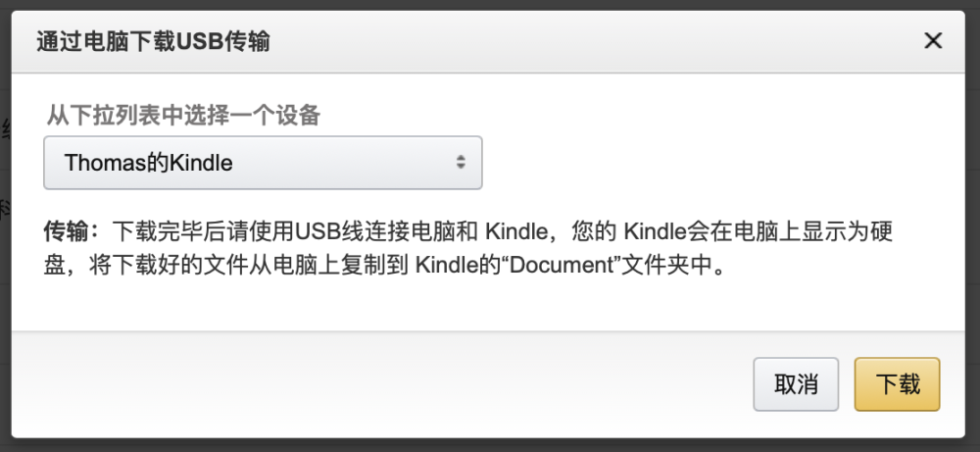Screen dimensions: 980x452
Task: Select the Thomas的Kindle text in the combo box
Action: point(149,163)
